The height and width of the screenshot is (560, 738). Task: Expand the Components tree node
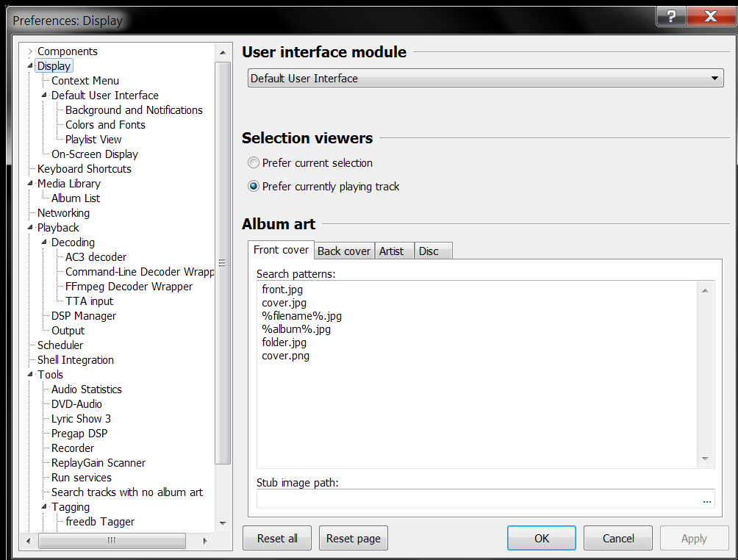click(30, 51)
